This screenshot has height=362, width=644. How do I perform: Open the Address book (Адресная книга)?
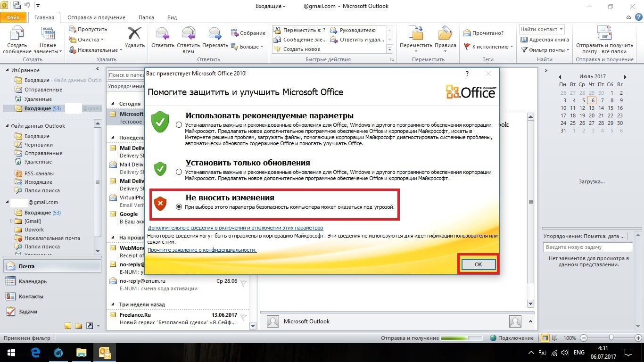click(545, 40)
